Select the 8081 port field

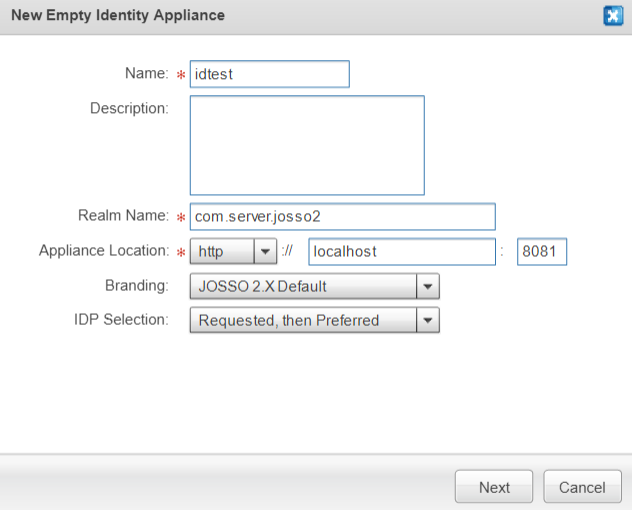[x=542, y=252]
